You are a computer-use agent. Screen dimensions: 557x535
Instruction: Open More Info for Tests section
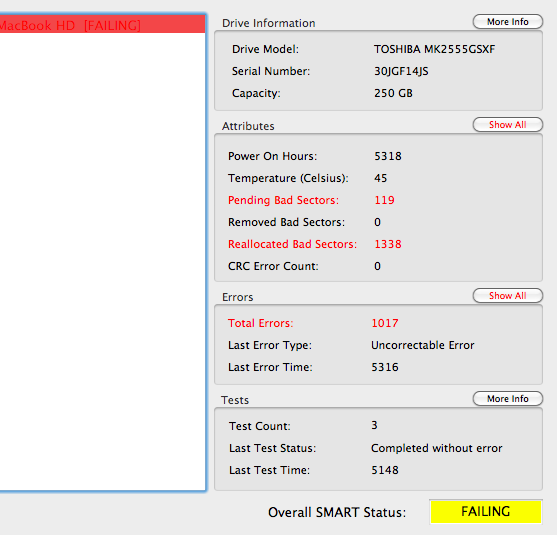(508, 399)
